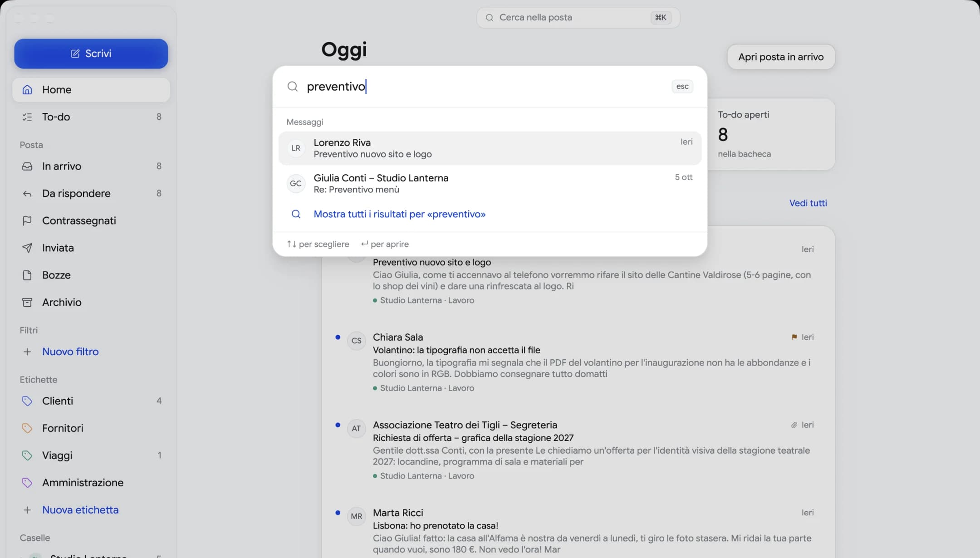980x558 pixels.
Task: Click the Cerca nella posta search bar
Action: pos(578,18)
